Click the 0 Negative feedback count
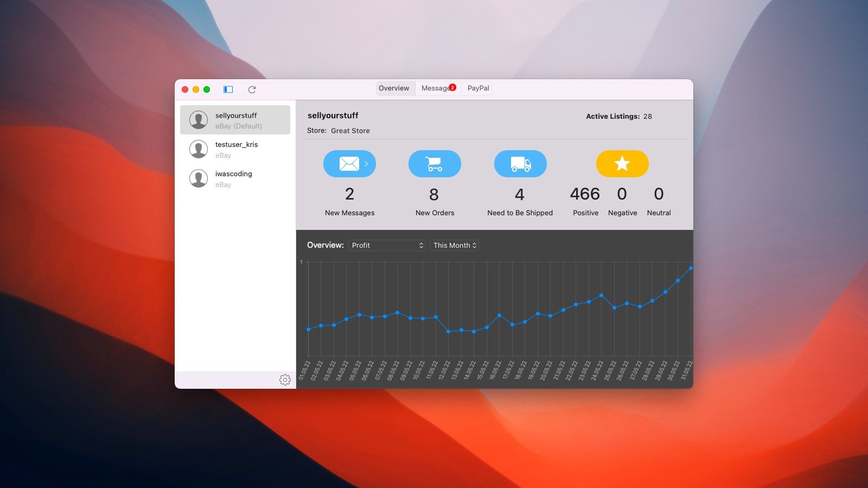The height and width of the screenshot is (488, 868). tap(622, 194)
